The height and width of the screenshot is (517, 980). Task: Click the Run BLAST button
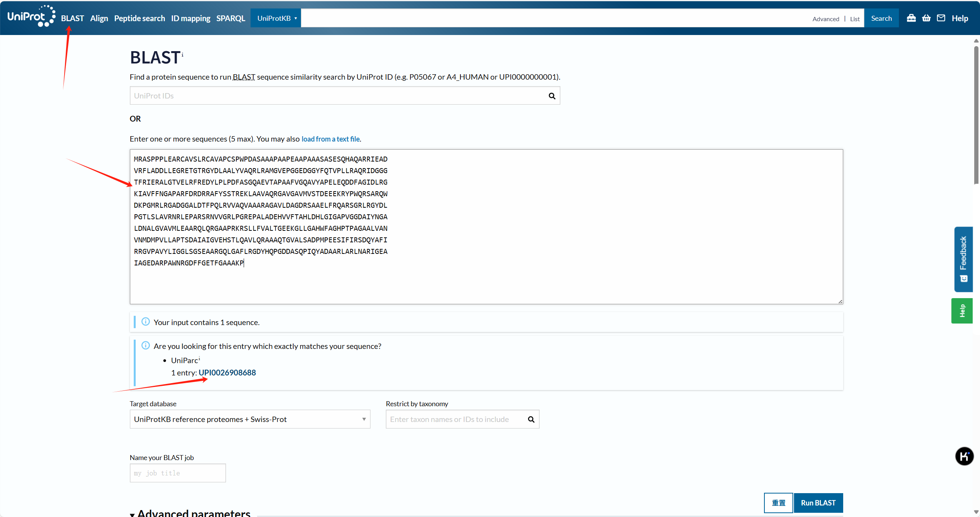point(818,503)
